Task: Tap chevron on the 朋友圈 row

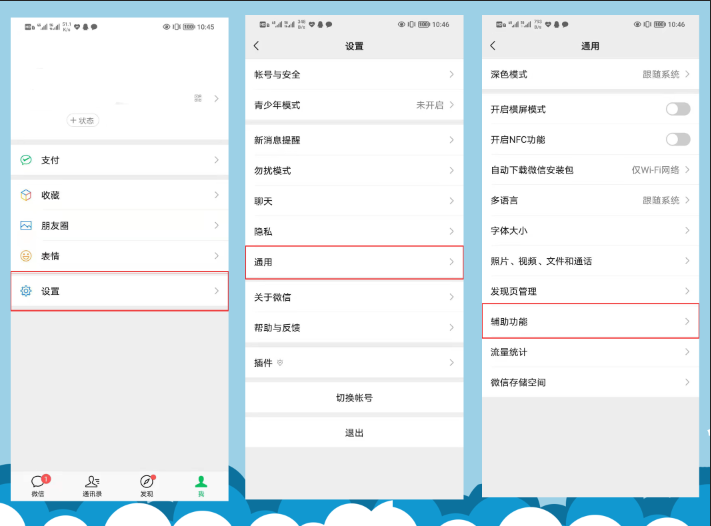Action: point(216,225)
